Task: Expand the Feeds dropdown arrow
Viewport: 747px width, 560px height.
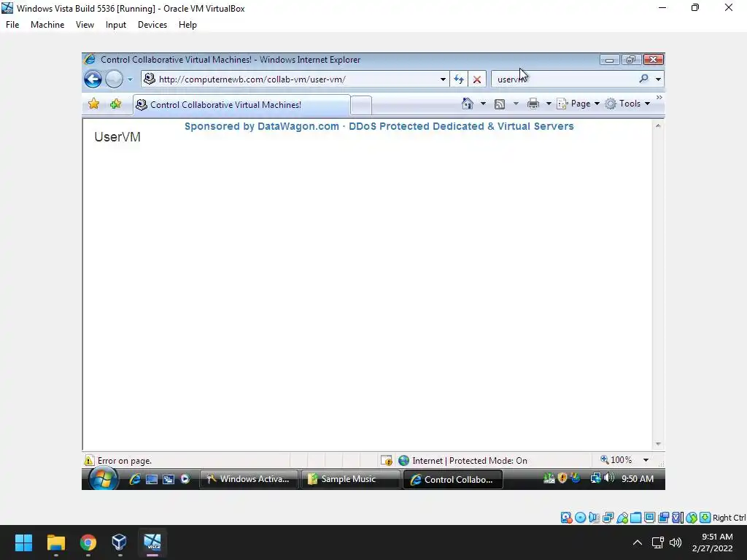Action: point(516,104)
